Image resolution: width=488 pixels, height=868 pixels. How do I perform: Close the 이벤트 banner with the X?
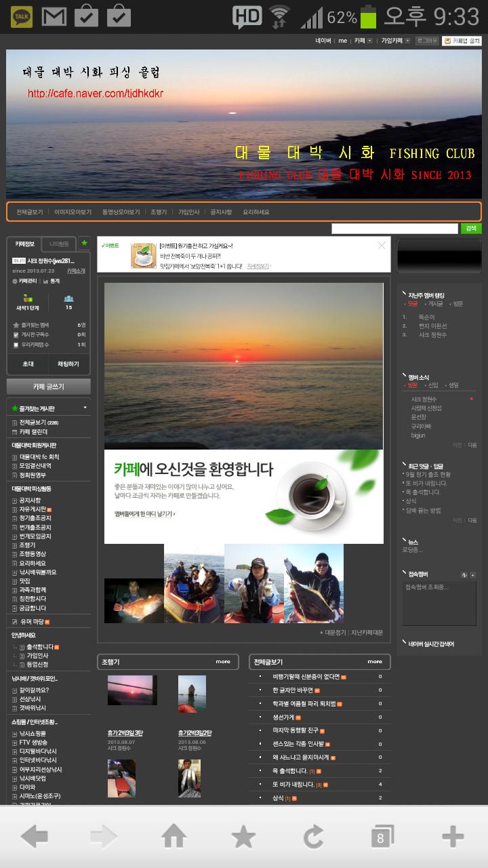coord(382,245)
